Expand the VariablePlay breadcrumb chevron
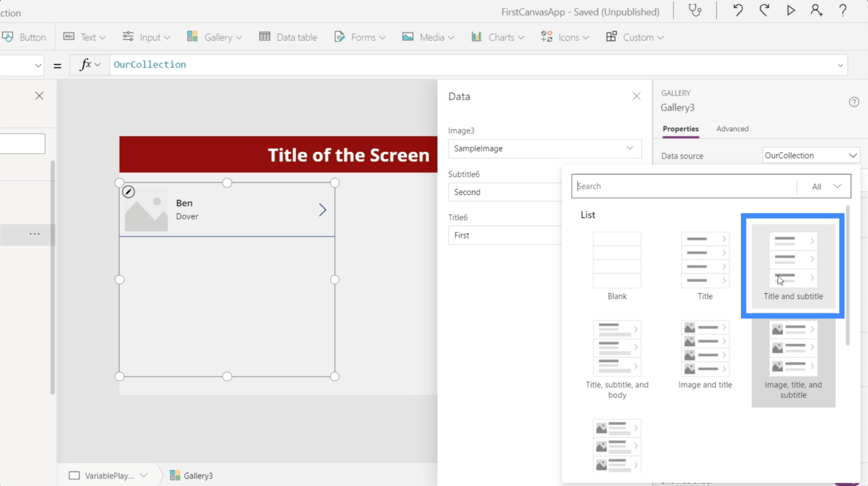 pos(144,476)
